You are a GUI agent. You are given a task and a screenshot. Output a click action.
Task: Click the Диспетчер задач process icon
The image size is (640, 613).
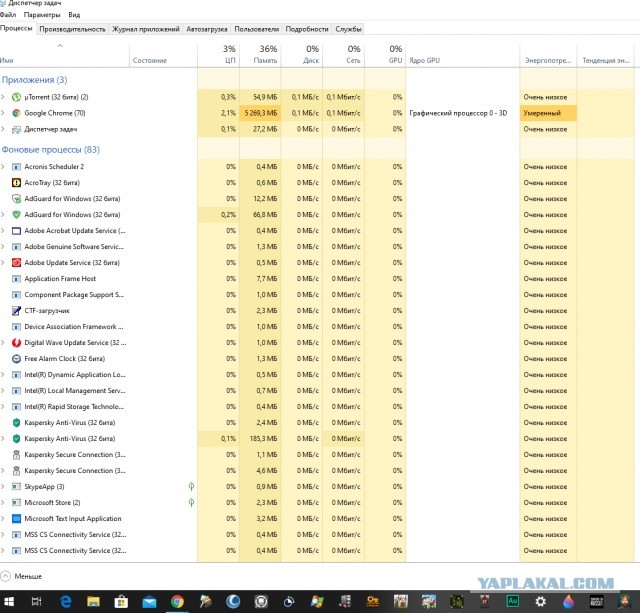click(x=16, y=129)
